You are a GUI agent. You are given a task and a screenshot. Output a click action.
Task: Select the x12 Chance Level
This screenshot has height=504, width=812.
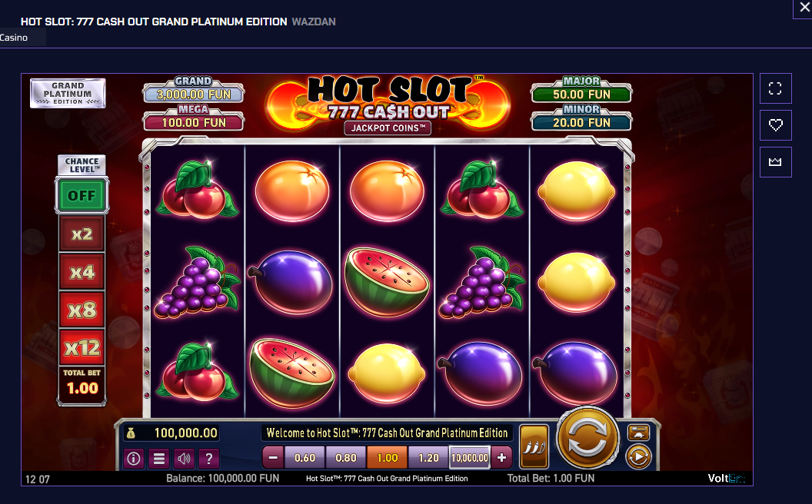coord(82,348)
